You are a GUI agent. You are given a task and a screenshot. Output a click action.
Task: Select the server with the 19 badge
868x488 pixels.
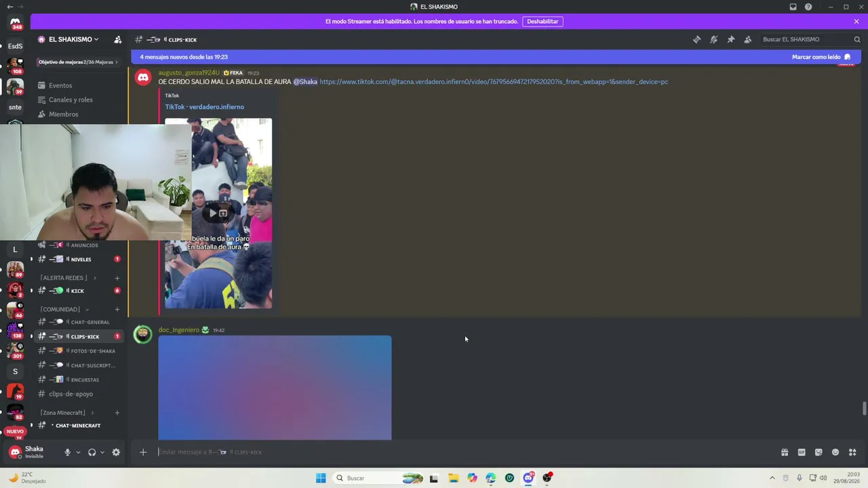tap(15, 392)
